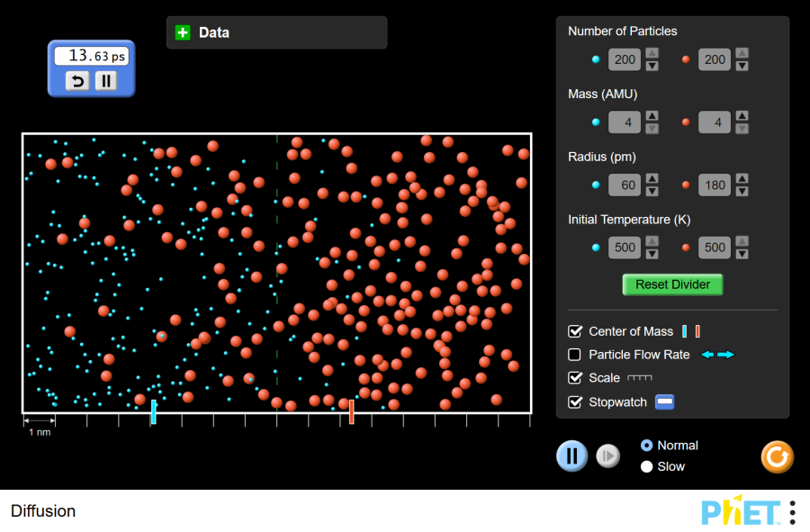This screenshot has height=532, width=810.
Task: Click the stopwatch time readout 13.63 ps
Action: click(92, 56)
